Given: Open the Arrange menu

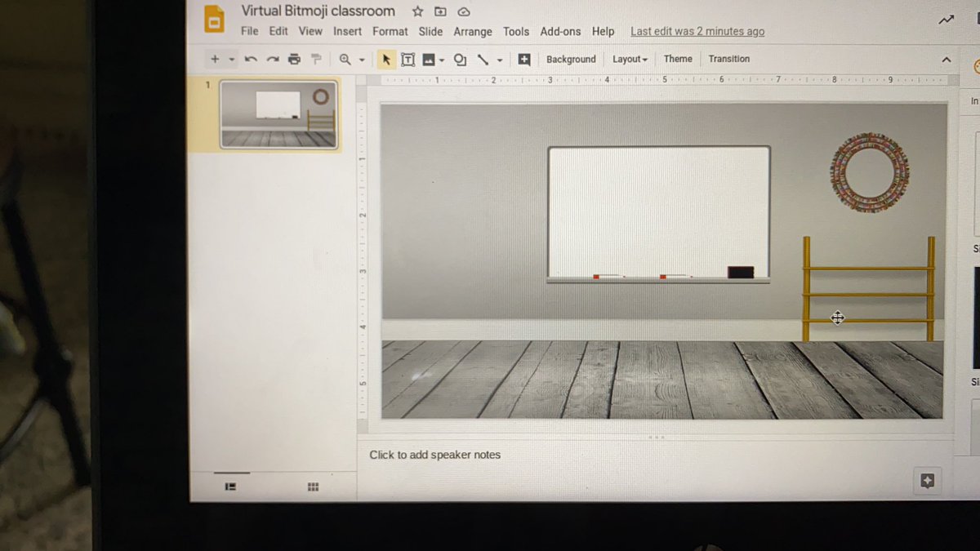Looking at the screenshot, I should (x=473, y=32).
